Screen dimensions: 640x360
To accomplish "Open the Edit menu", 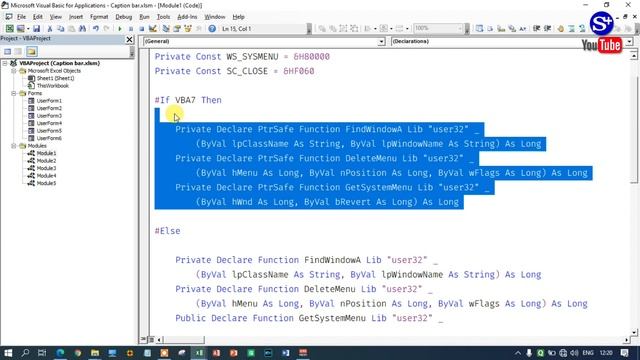I will point(38,17).
